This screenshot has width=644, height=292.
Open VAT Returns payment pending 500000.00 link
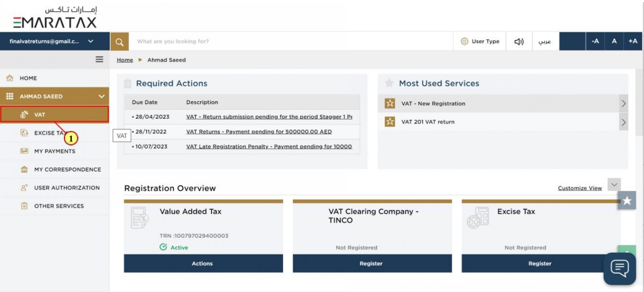tap(259, 132)
